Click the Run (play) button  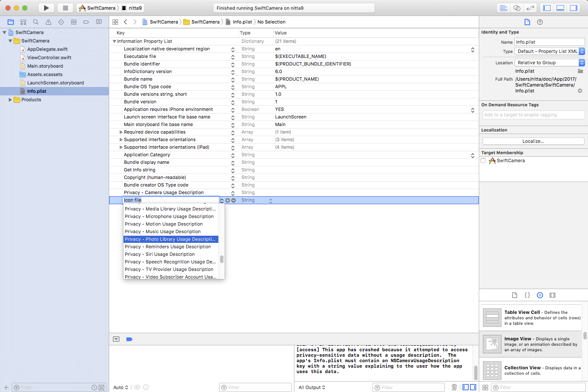click(x=46, y=8)
